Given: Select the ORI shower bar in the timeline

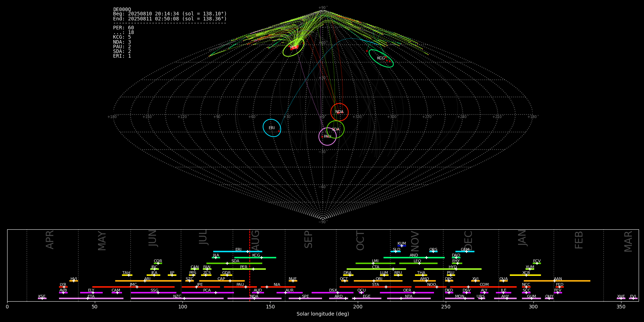Looking at the screenshot, I should [x=378, y=281].
